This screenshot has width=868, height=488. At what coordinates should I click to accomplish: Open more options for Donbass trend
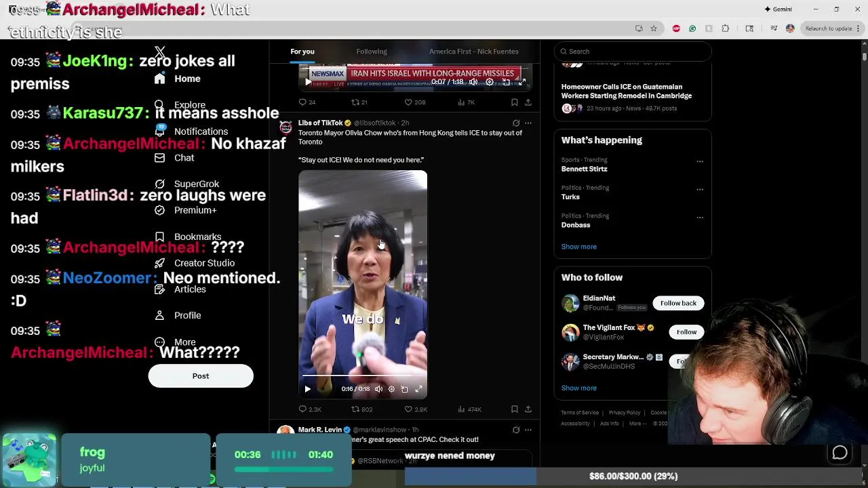700,218
